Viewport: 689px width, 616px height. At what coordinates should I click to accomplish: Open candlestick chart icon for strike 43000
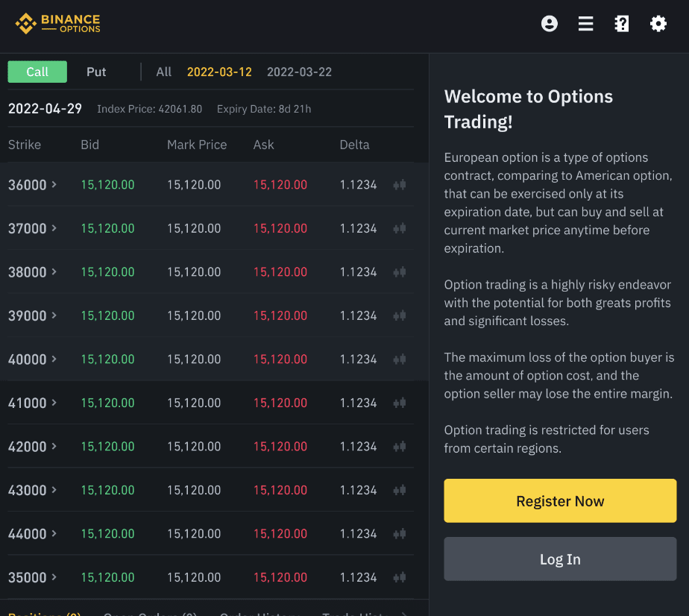click(400, 490)
